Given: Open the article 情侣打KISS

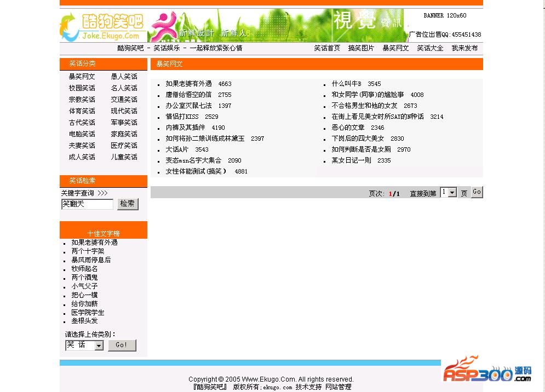Looking at the screenshot, I should tap(182, 117).
